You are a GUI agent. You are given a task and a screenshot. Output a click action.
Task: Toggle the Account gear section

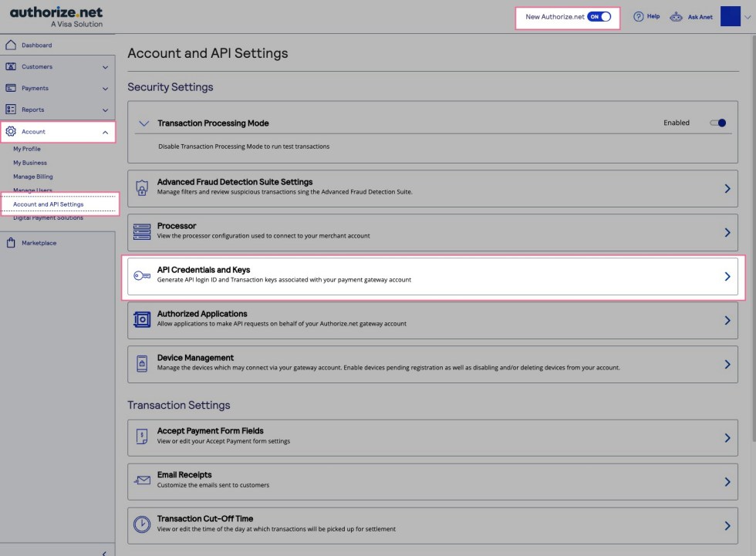(x=10, y=131)
